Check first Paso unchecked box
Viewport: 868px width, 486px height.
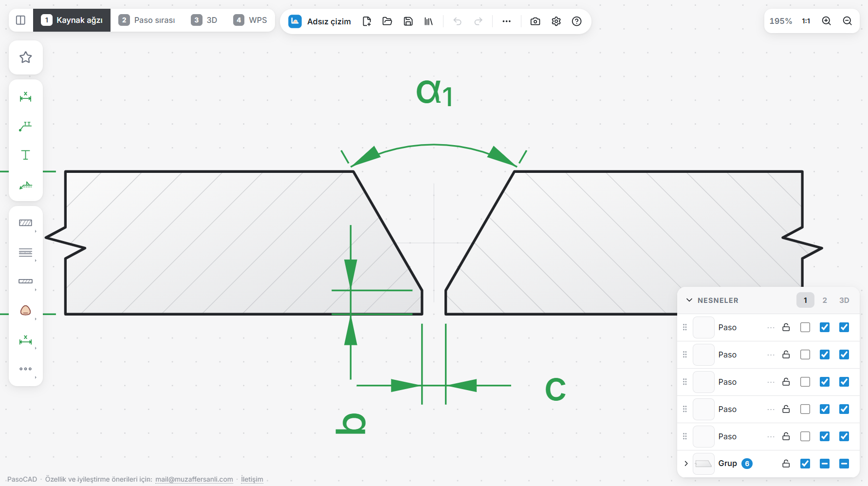coord(805,327)
